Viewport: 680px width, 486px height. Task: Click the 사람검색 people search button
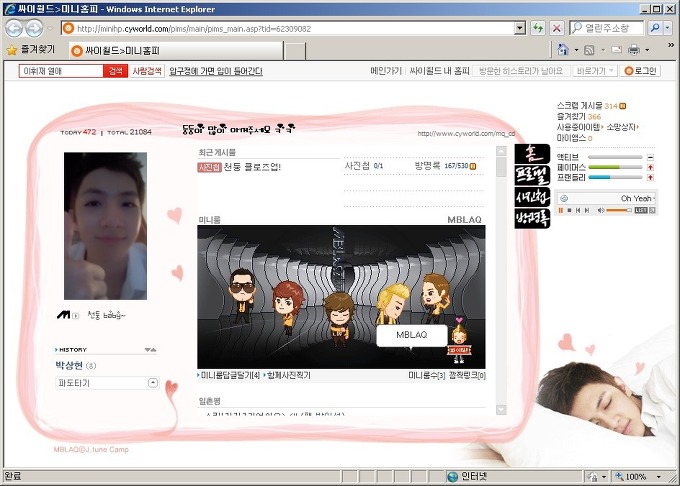147,71
